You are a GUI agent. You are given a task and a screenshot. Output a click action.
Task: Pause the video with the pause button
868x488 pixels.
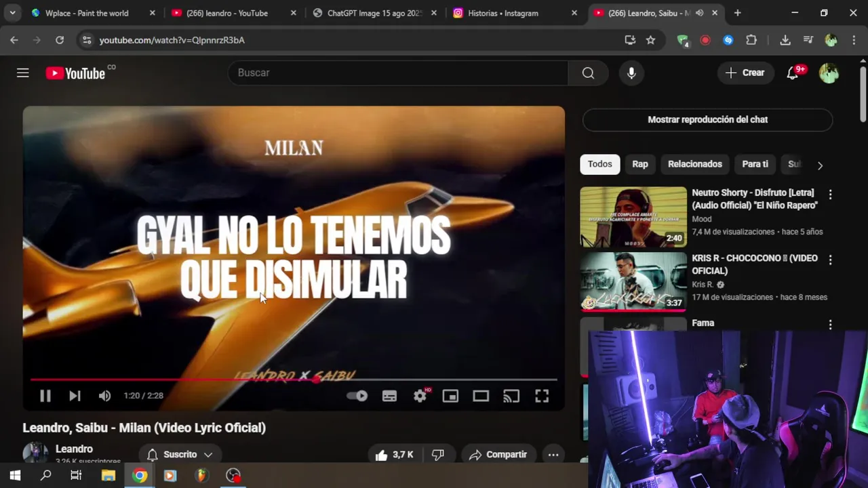(x=45, y=396)
